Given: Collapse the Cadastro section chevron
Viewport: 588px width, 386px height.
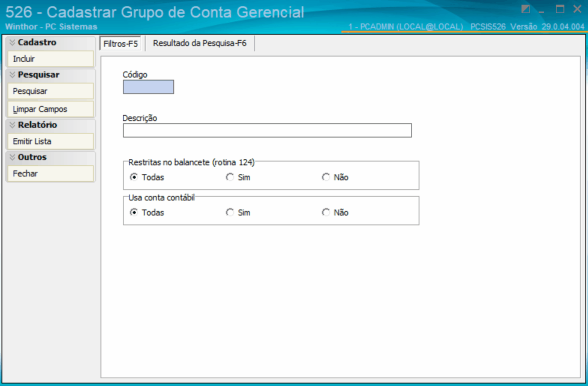Looking at the screenshot, I should (12, 42).
